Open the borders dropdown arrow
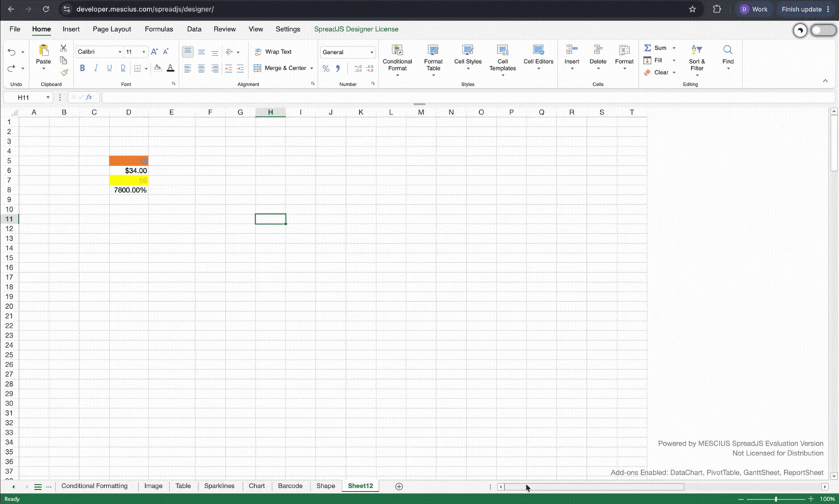The width and height of the screenshot is (839, 504). tap(146, 69)
